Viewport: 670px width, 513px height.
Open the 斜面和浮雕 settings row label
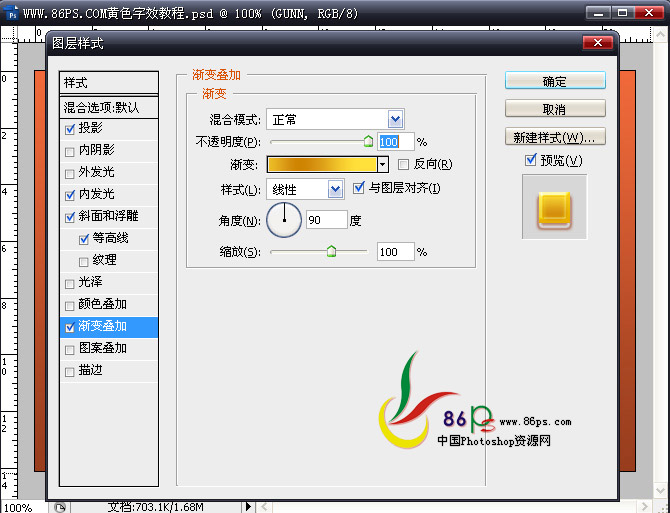[x=109, y=216]
